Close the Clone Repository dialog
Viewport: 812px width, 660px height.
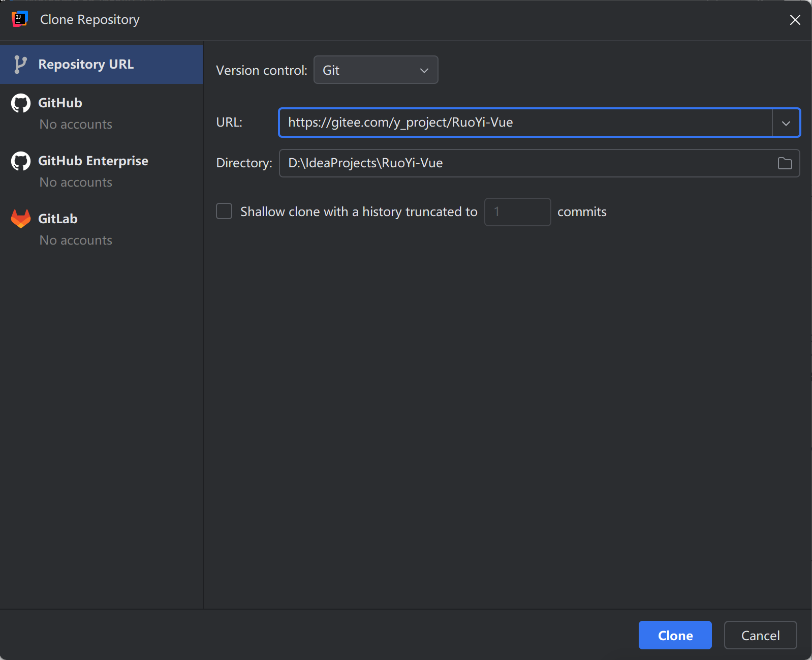point(795,20)
